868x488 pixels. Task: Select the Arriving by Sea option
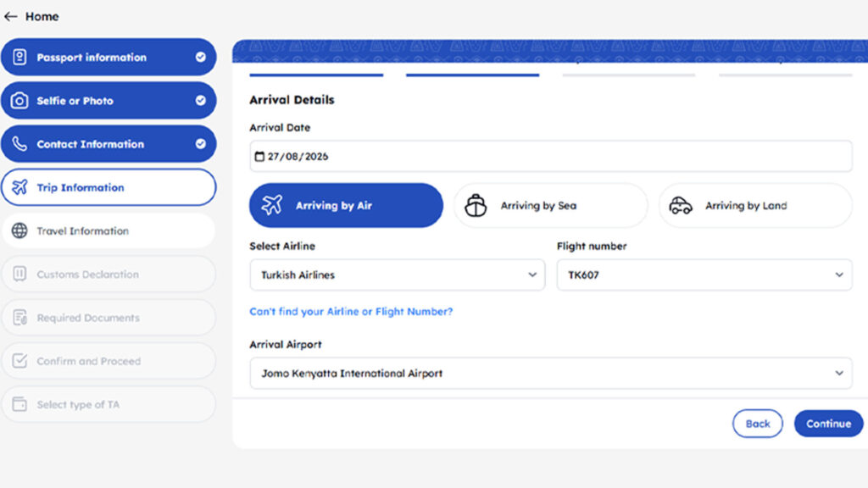551,205
